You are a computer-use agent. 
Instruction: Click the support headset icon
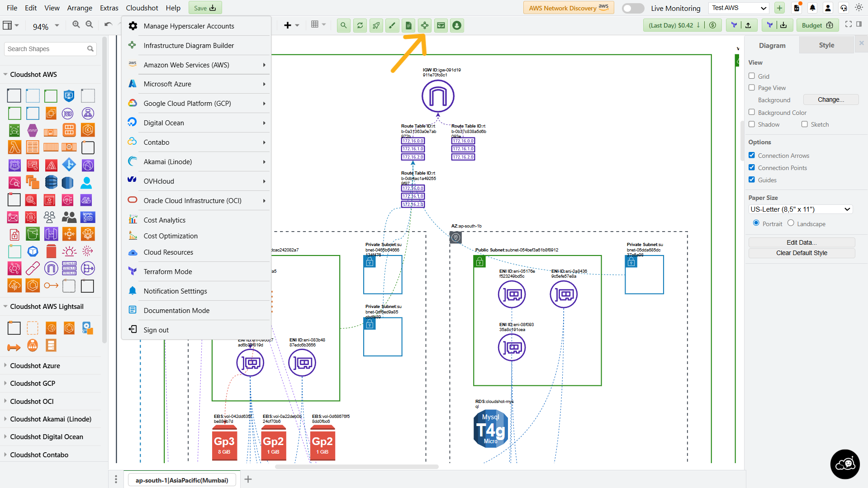tap(844, 8)
